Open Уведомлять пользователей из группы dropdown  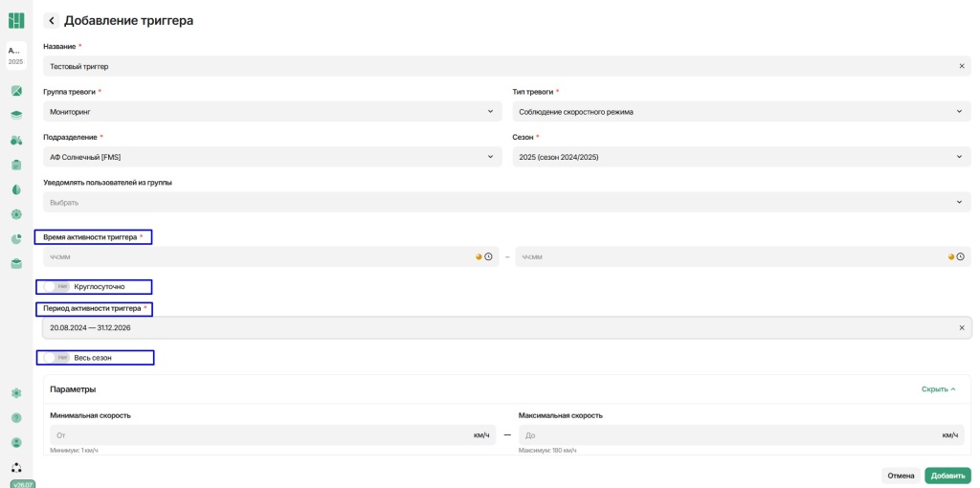tap(507, 203)
